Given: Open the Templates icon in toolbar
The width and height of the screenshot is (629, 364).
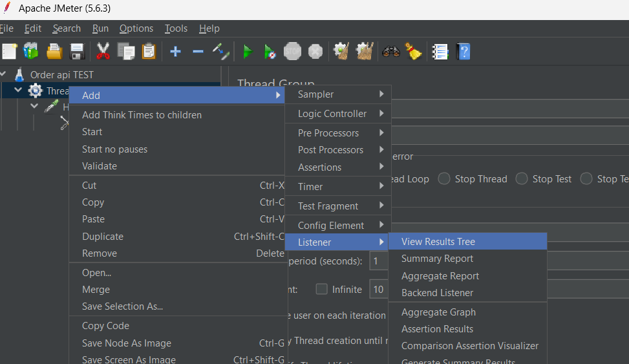Looking at the screenshot, I should [x=31, y=51].
